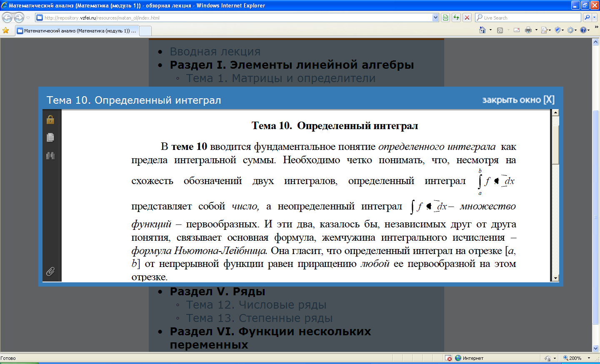Image resolution: width=600 pixels, height=364 pixels.
Task: Click Раздел I. Элементы линейной алгебры heading
Action: coord(292,65)
